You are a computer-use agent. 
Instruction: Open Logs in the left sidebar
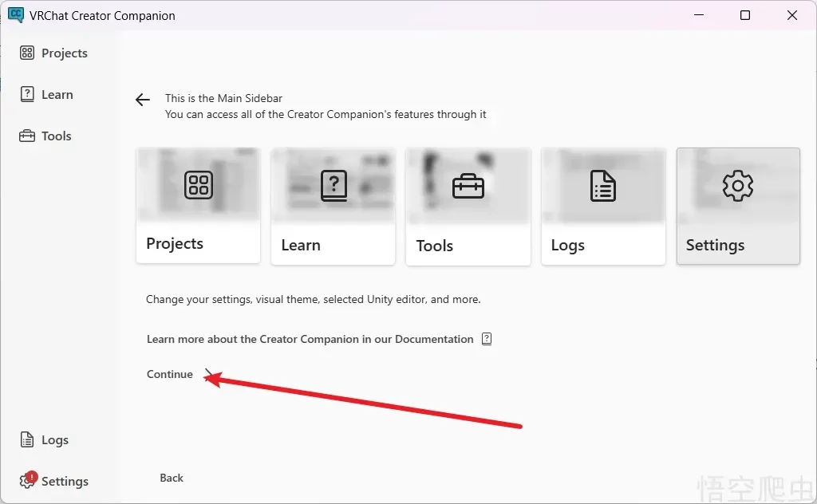45,440
